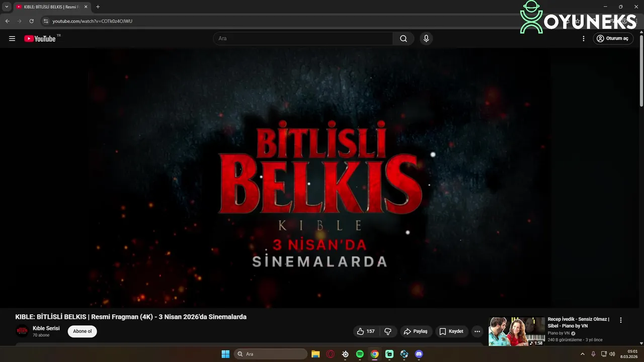Click the YouTube search input field

[x=303, y=39]
